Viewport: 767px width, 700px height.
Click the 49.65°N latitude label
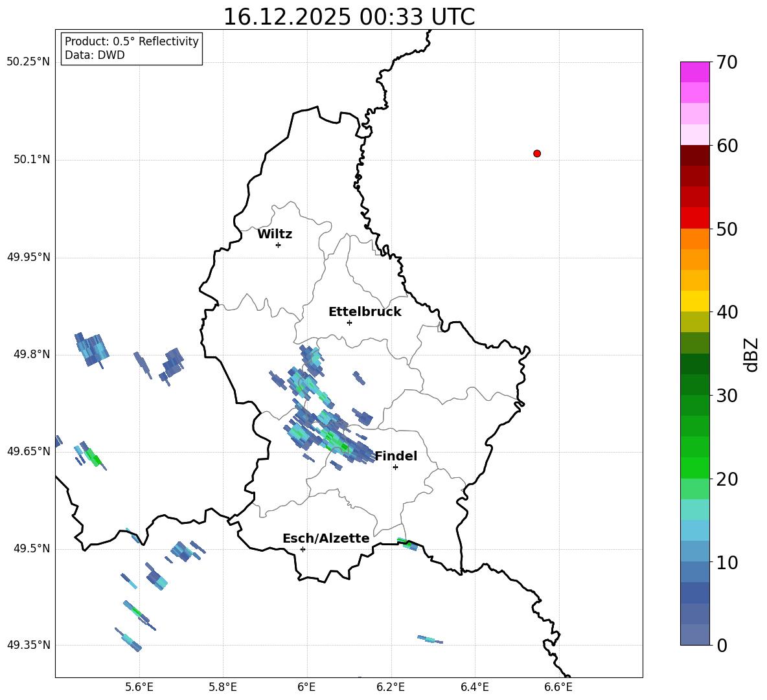click(x=29, y=451)
